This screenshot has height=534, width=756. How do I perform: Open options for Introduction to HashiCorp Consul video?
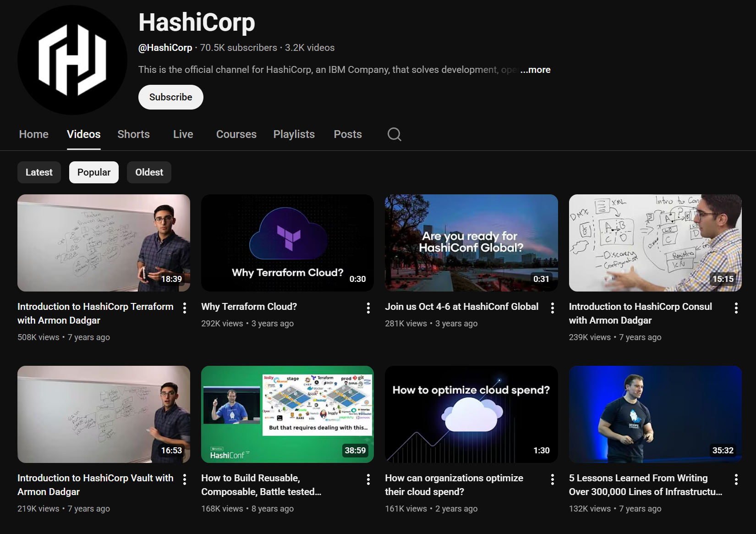pyautogui.click(x=736, y=308)
